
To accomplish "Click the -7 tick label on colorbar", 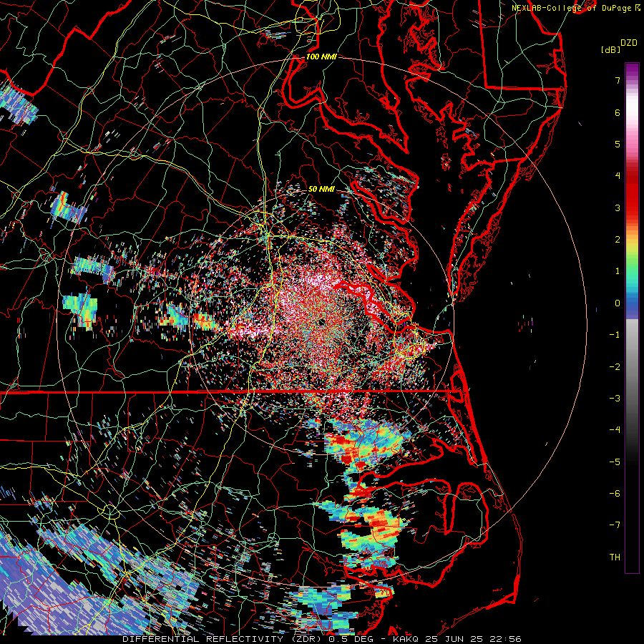I will coord(615,525).
